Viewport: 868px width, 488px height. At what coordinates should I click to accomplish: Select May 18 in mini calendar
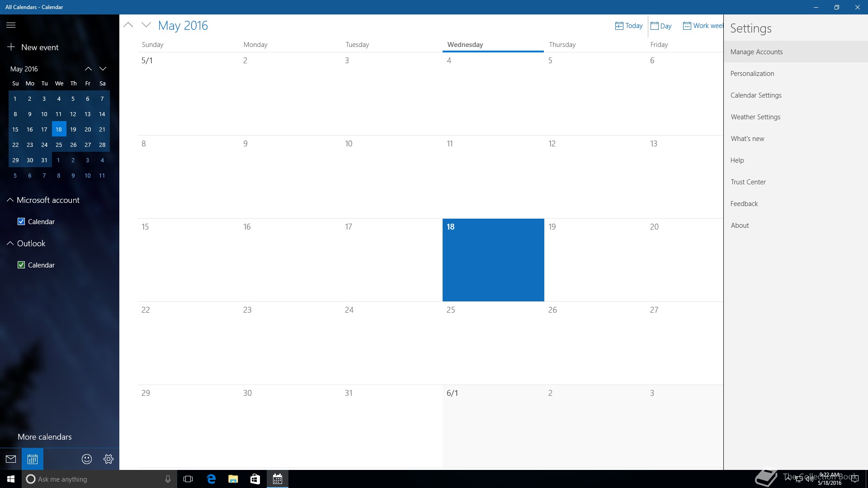coord(59,129)
